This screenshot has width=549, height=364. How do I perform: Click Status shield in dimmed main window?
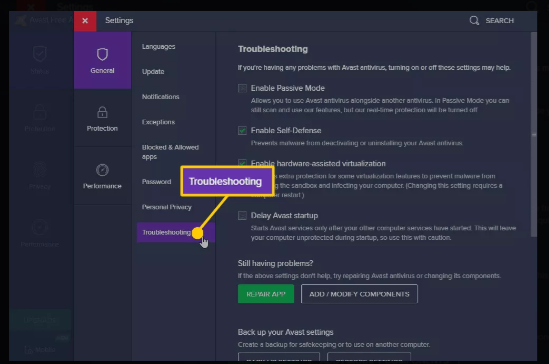[x=40, y=54]
